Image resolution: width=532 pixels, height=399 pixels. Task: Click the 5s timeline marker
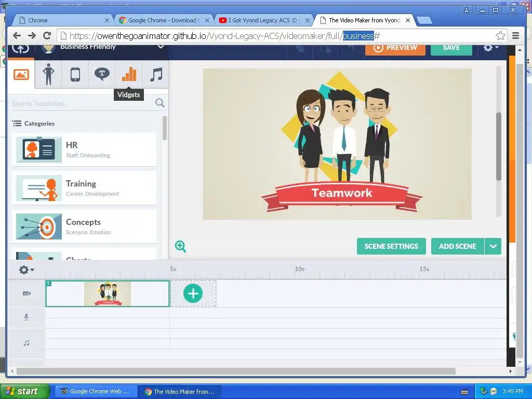point(173,269)
